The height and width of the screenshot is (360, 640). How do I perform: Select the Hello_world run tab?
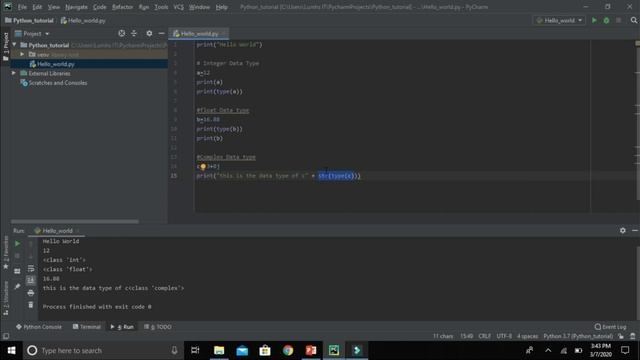click(x=56, y=231)
